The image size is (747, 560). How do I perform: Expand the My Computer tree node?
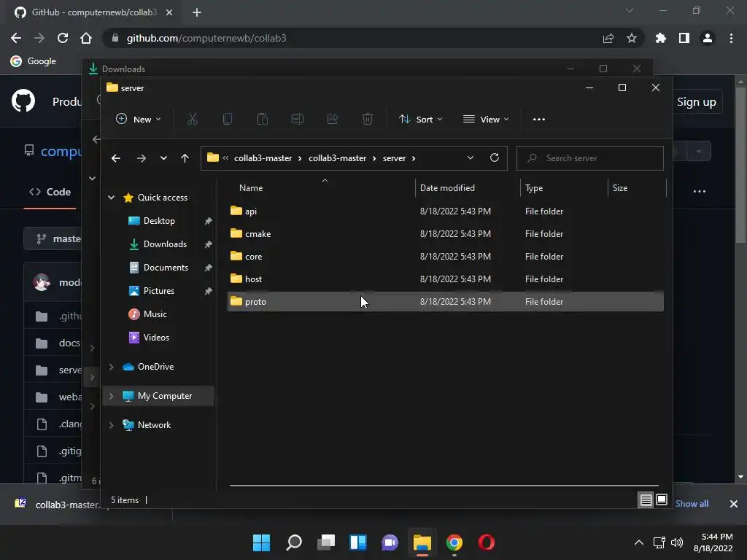pyautogui.click(x=112, y=396)
